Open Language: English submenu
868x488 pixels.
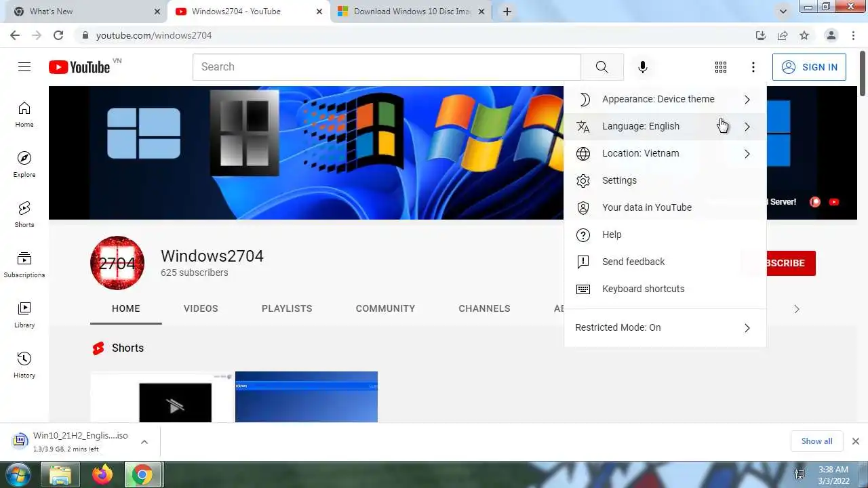pyautogui.click(x=665, y=126)
